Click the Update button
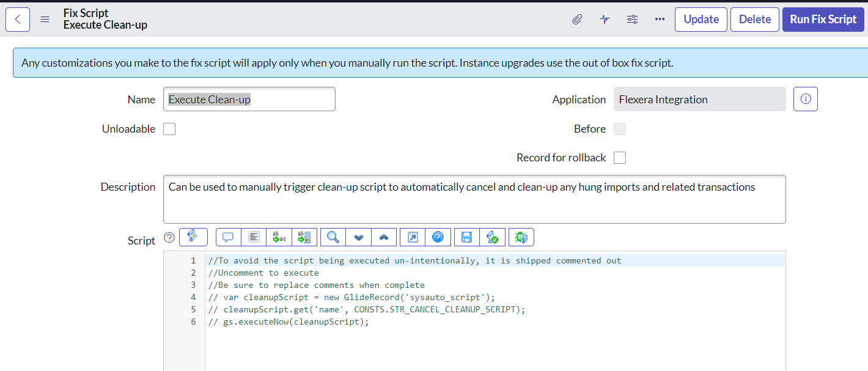The width and height of the screenshot is (868, 371). coord(701,19)
